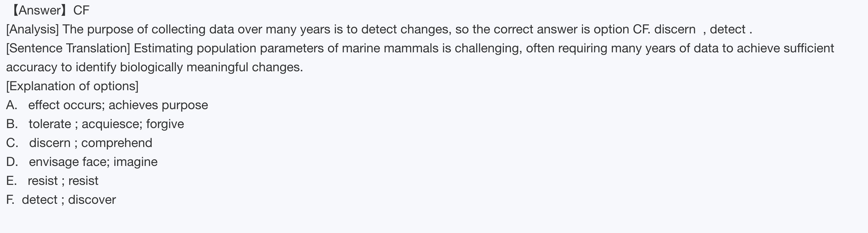Click the [Analysis] label

coord(32,29)
